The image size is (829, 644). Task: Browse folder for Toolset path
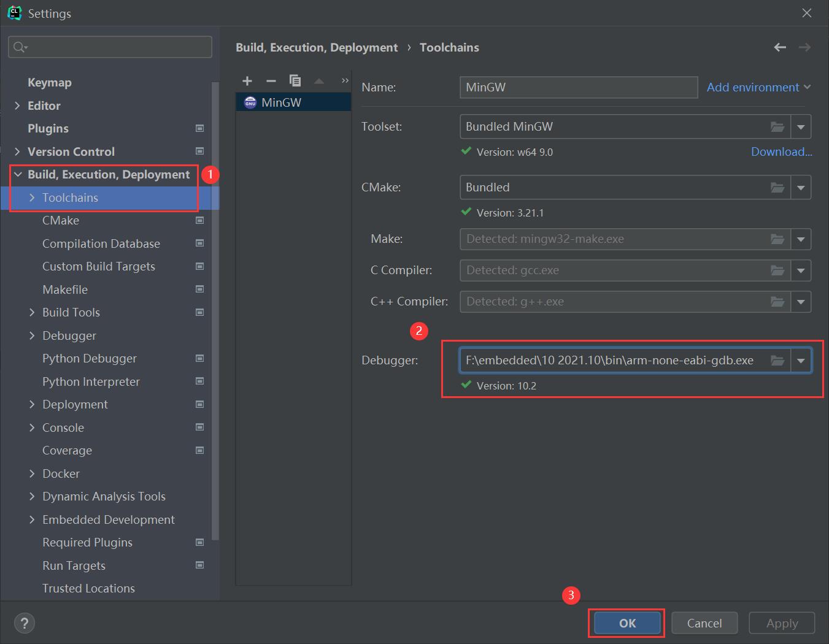tap(777, 127)
